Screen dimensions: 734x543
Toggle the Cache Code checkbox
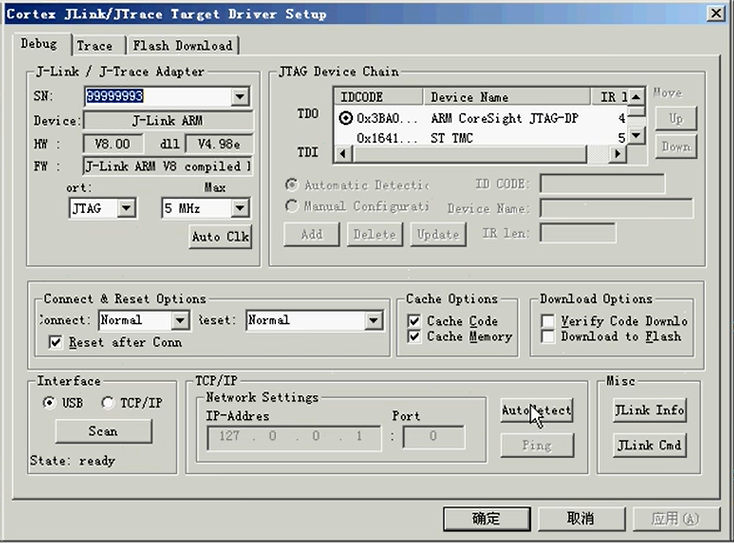414,321
